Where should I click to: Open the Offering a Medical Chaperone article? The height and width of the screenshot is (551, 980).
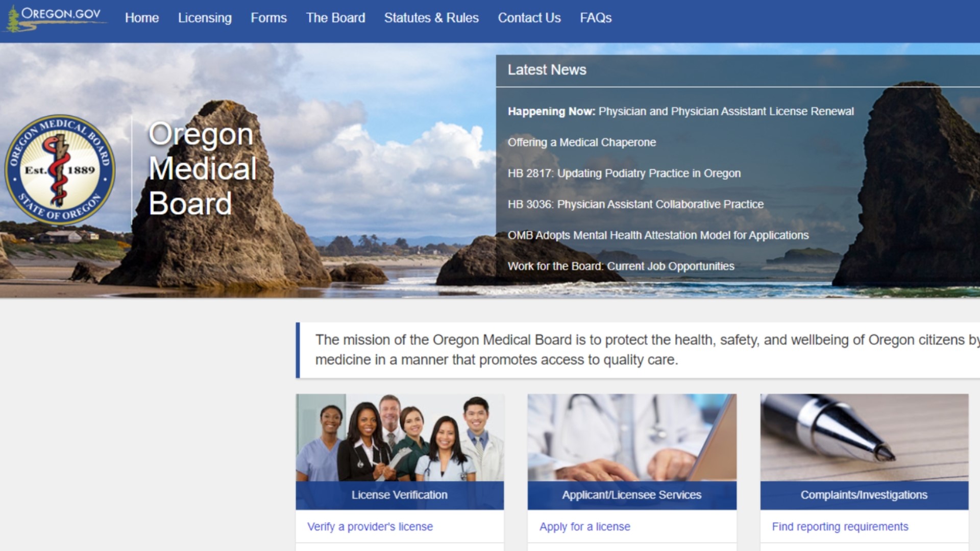coord(582,142)
